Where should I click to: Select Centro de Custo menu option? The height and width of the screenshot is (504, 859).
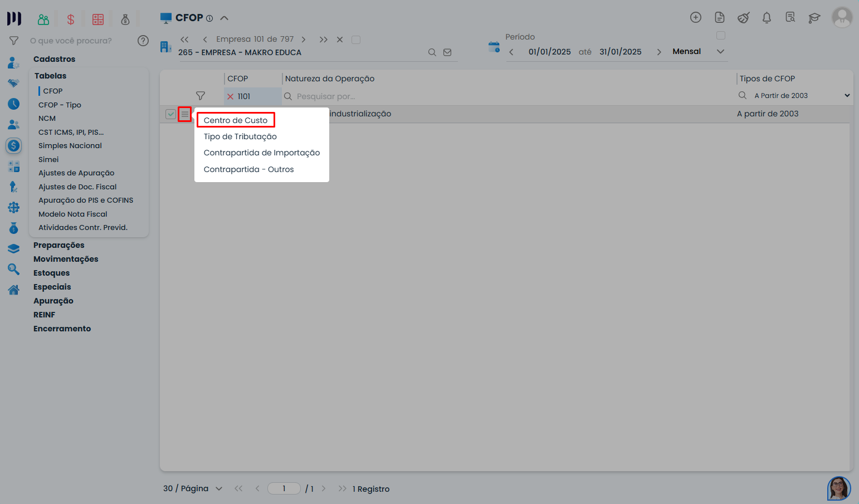point(236,120)
